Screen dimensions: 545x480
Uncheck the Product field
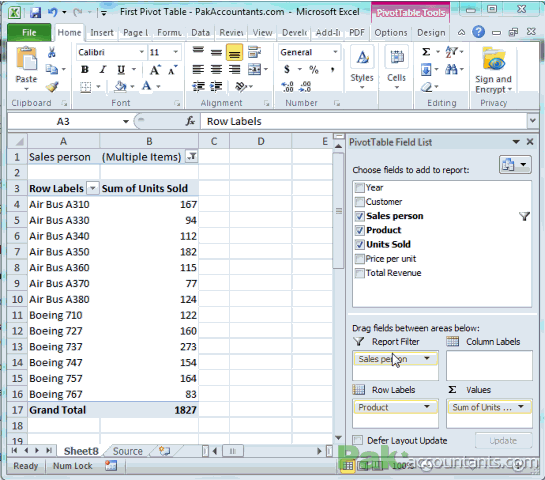point(359,230)
